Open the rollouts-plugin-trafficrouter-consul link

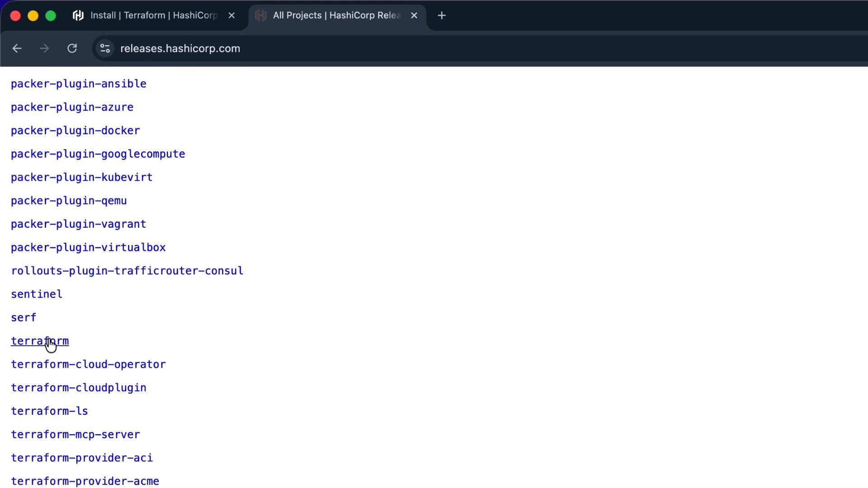click(127, 271)
